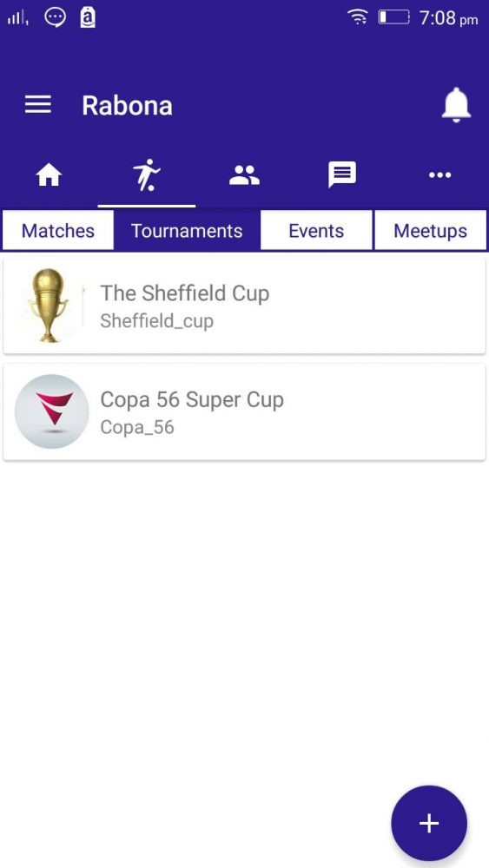Tap the Sheffield_cup username text
489x868 pixels.
156,321
